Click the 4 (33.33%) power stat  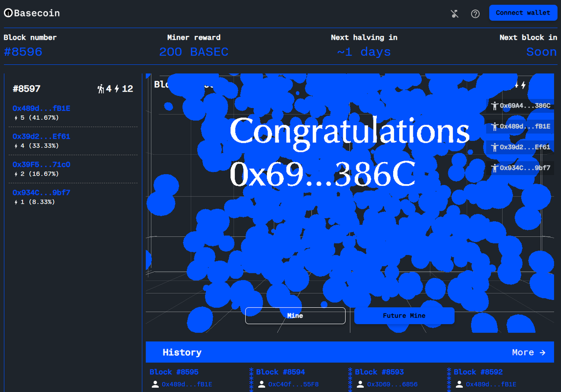[x=36, y=146]
